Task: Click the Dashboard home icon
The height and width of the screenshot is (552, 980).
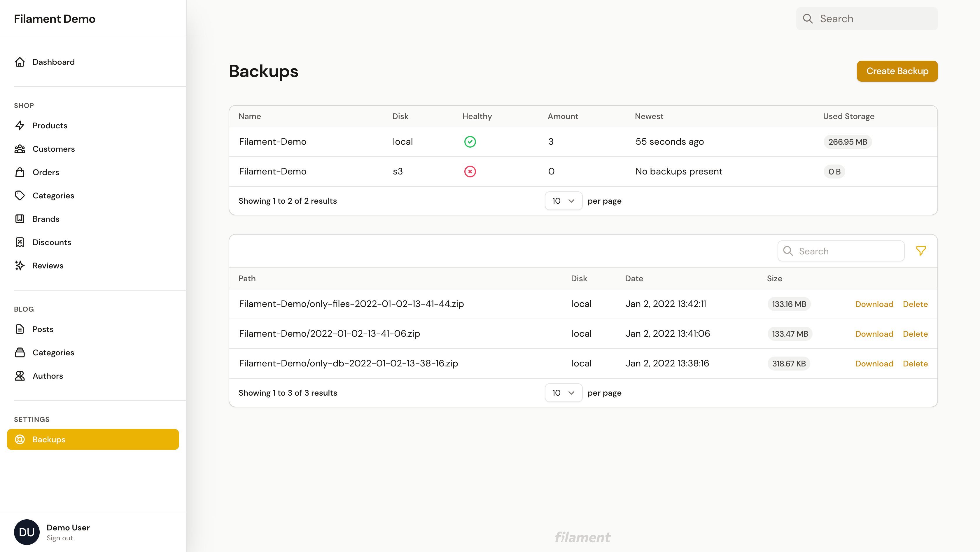Action: coord(20,62)
